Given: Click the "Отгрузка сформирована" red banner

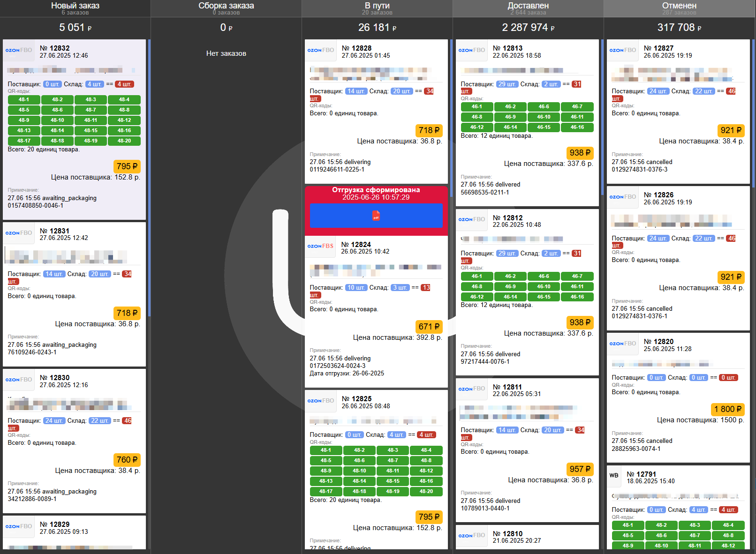Looking at the screenshot, I should coord(376,193).
